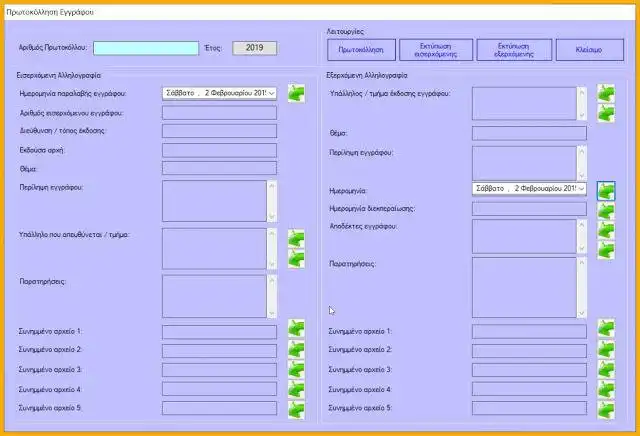This screenshot has height=436, width=640.
Task: Click green arrow for incoming Συνημμένο αρχείο 1
Action: coord(296,329)
